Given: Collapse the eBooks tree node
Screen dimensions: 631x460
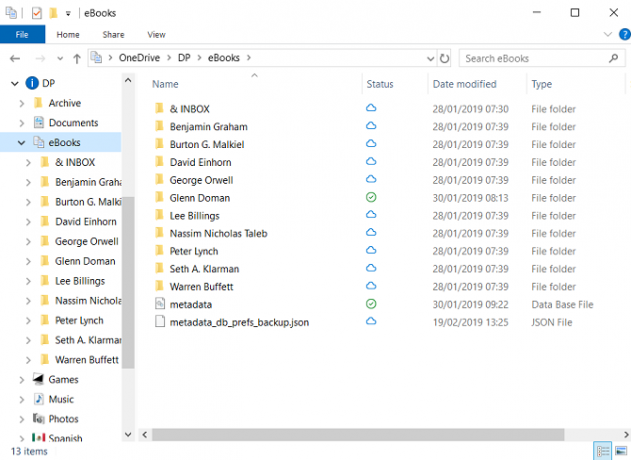Looking at the screenshot, I should (21, 143).
